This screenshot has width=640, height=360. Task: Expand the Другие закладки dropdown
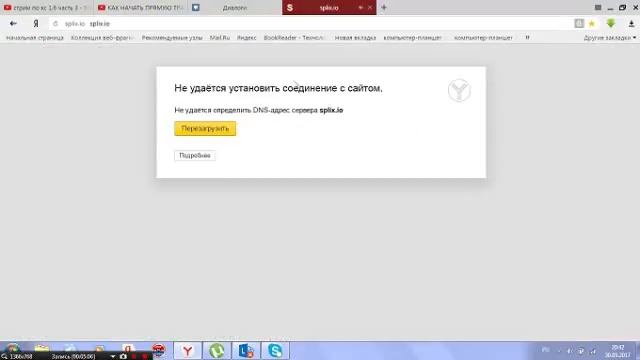[x=609, y=38]
